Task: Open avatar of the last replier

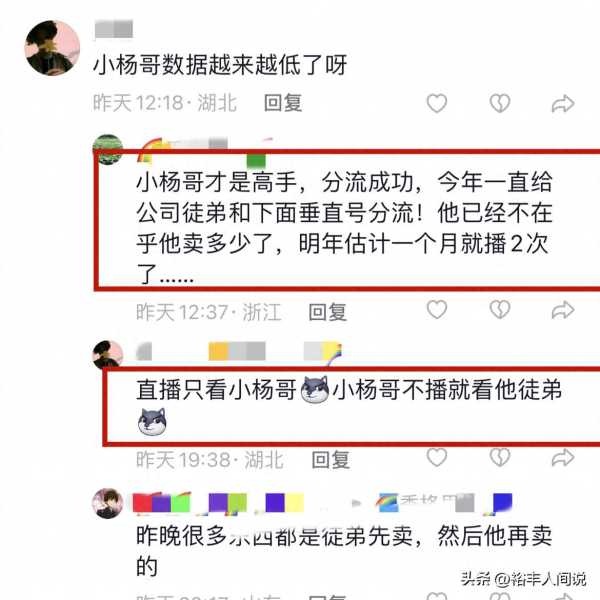Action: tap(108, 503)
